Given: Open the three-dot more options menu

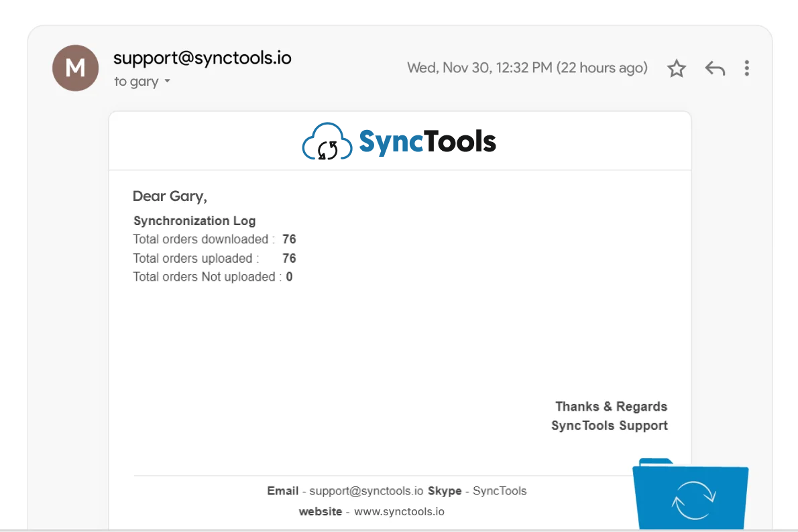Looking at the screenshot, I should click(746, 68).
